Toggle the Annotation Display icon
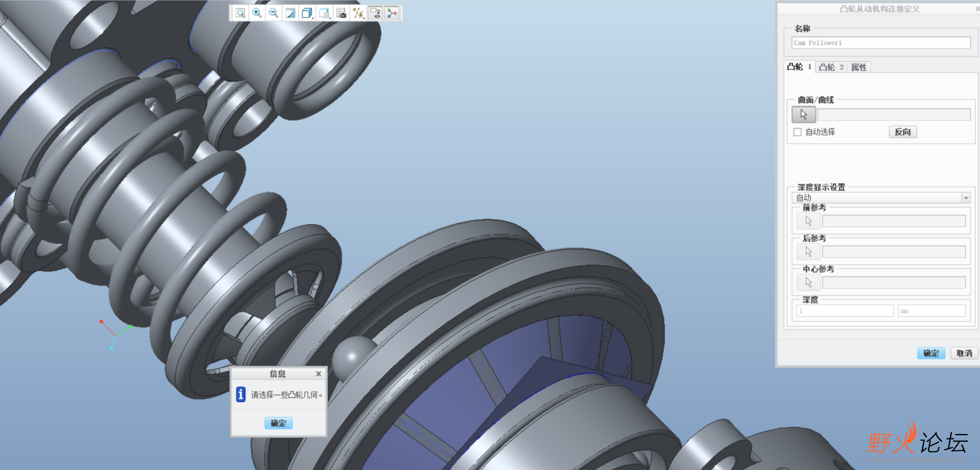The width and height of the screenshot is (980, 470). (376, 13)
